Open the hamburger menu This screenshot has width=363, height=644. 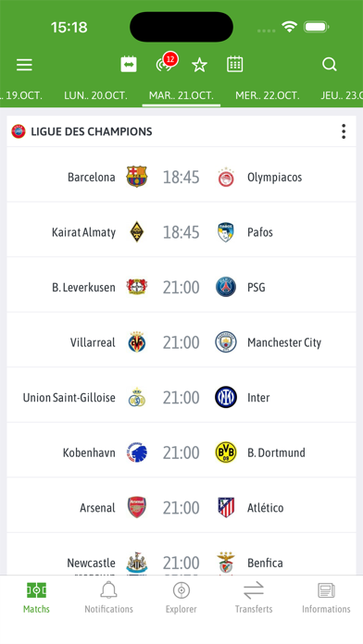(24, 65)
